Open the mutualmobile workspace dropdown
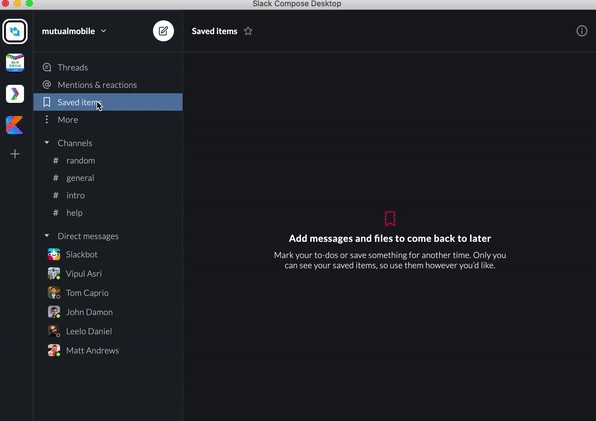Image resolution: width=596 pixels, height=421 pixels. coord(74,31)
